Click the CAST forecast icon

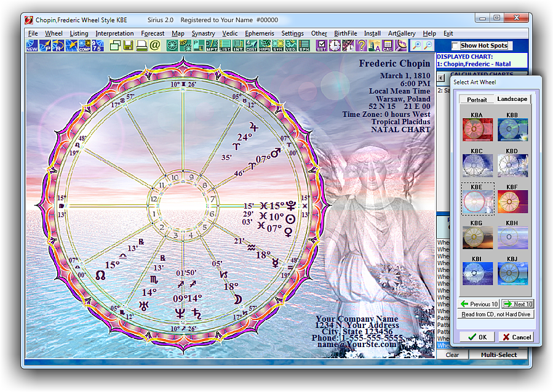(x=251, y=46)
